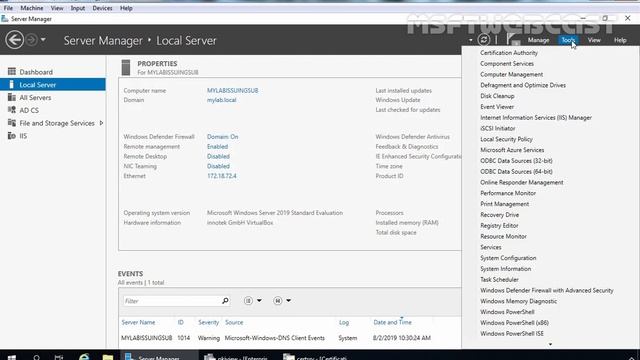Open Internet Explorer from the taskbar
640x360 pixels.
pos(84,357)
